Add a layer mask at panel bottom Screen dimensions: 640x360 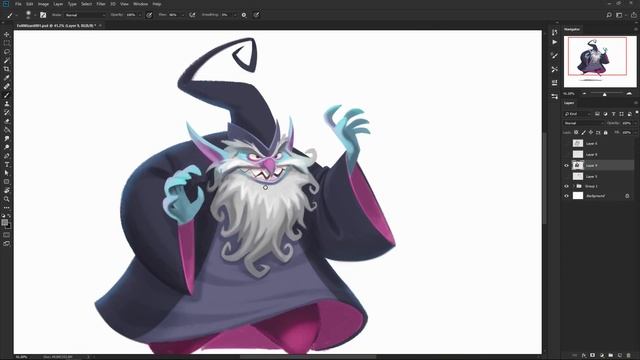click(x=592, y=355)
